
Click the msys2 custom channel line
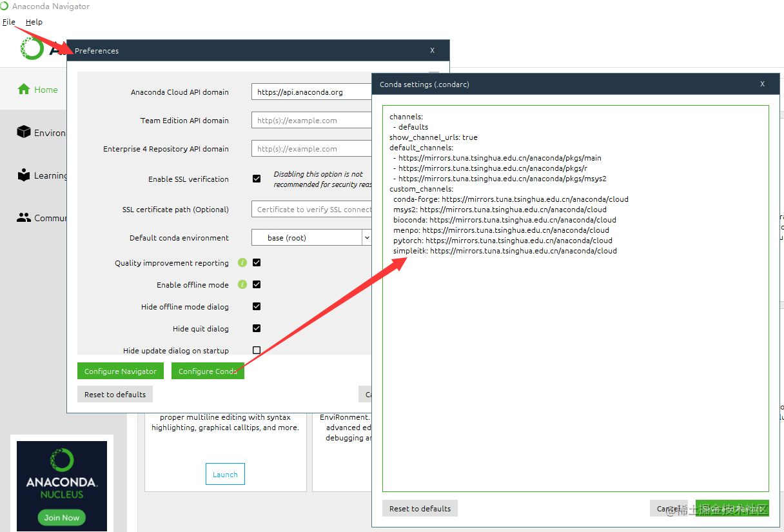[x=500, y=210]
